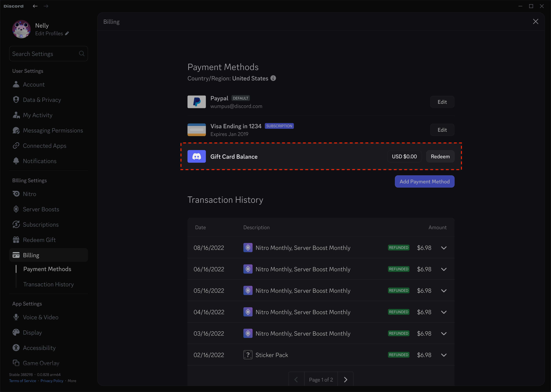This screenshot has height=392, width=551.
Task: Open Subscriptions settings
Action: (48, 224)
